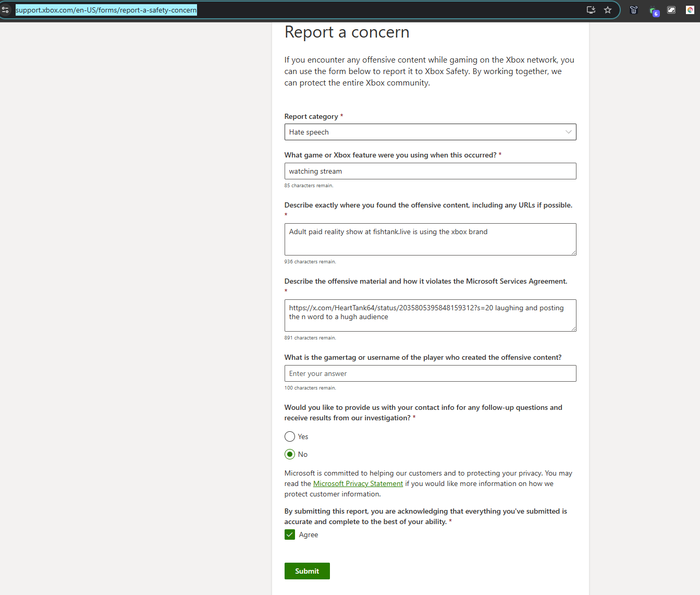Open the colorful round extension icon

click(x=690, y=10)
